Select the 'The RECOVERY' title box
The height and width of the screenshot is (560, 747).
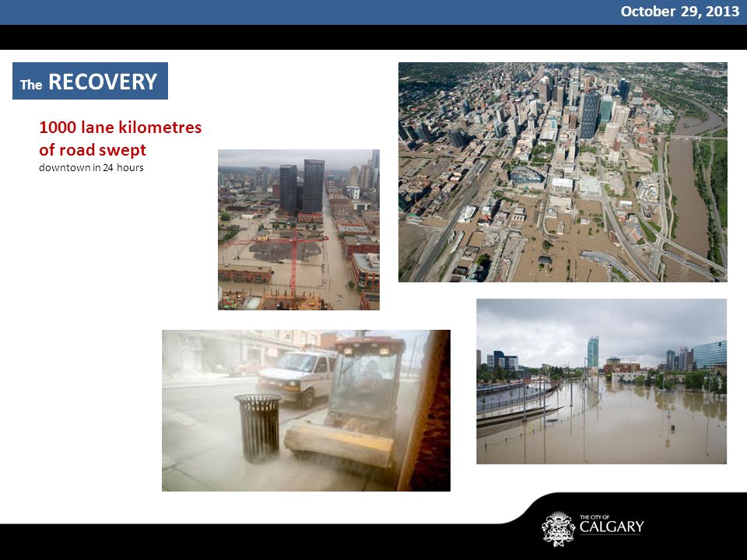click(90, 81)
